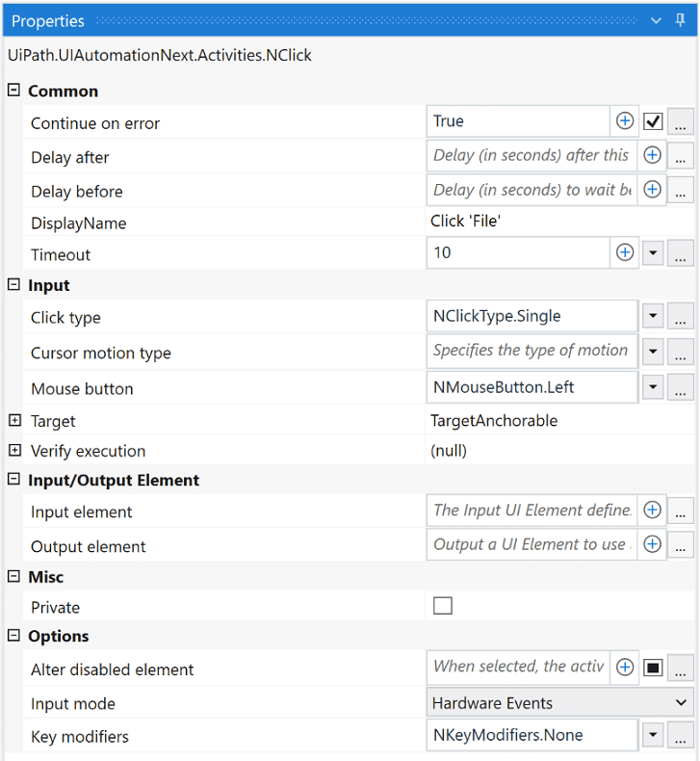The width and height of the screenshot is (700, 761).
Task: Click the plus icon for Delay after
Action: 652,155
